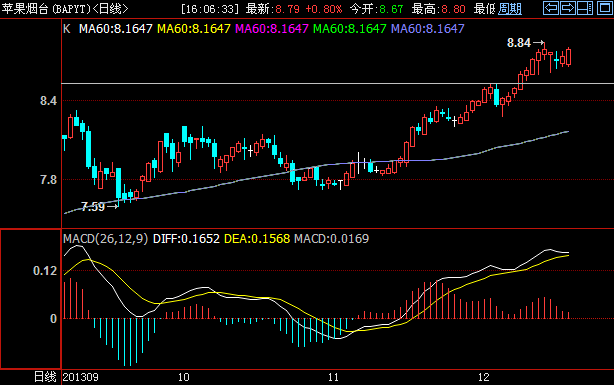Image resolution: width=614 pixels, height=385 pixels.
Task: Click the yellow MA60:8.1647 indicator label
Action: 193,29
